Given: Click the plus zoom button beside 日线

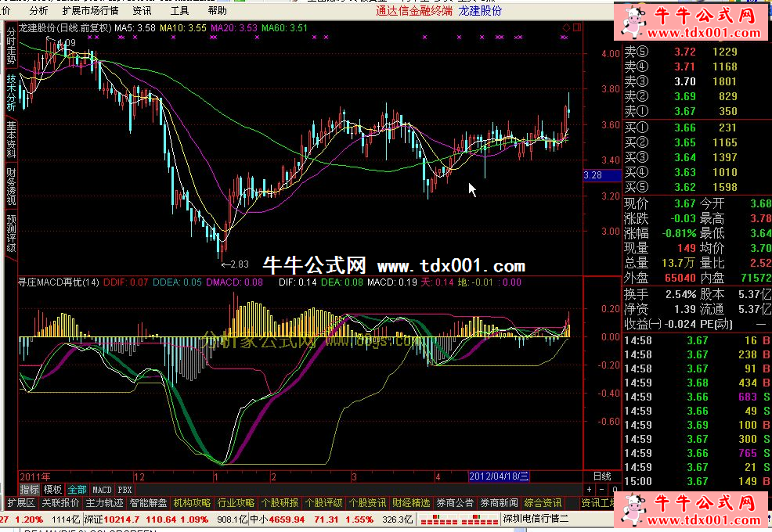Looking at the screenshot, I should tap(589, 490).
